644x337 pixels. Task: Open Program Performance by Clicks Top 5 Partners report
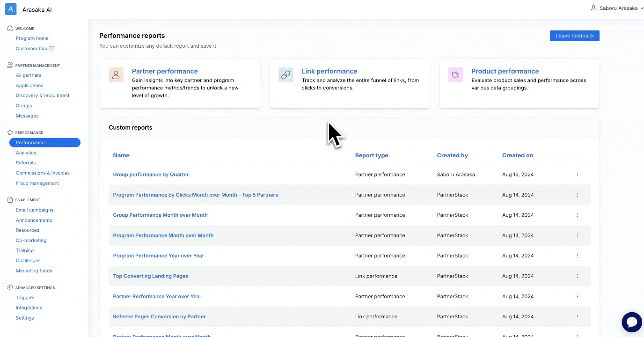pos(196,195)
